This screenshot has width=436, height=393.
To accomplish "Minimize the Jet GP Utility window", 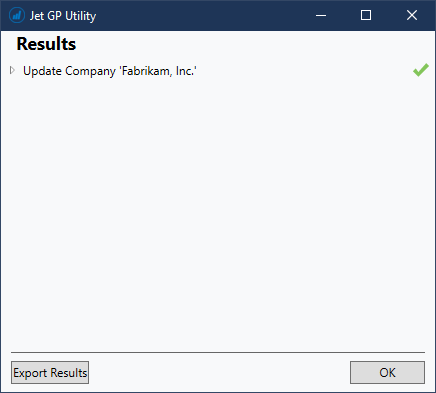I will [x=321, y=15].
